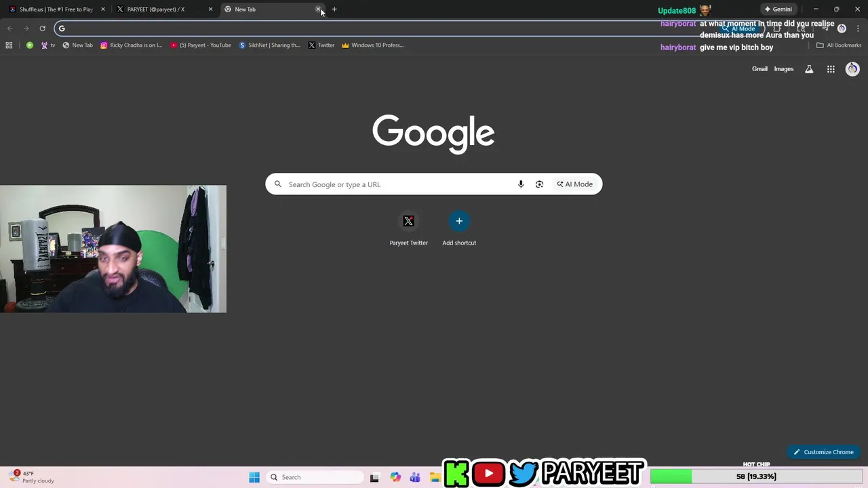Click the magnifier icon in search box
This screenshot has height=488, width=868.
tap(278, 184)
